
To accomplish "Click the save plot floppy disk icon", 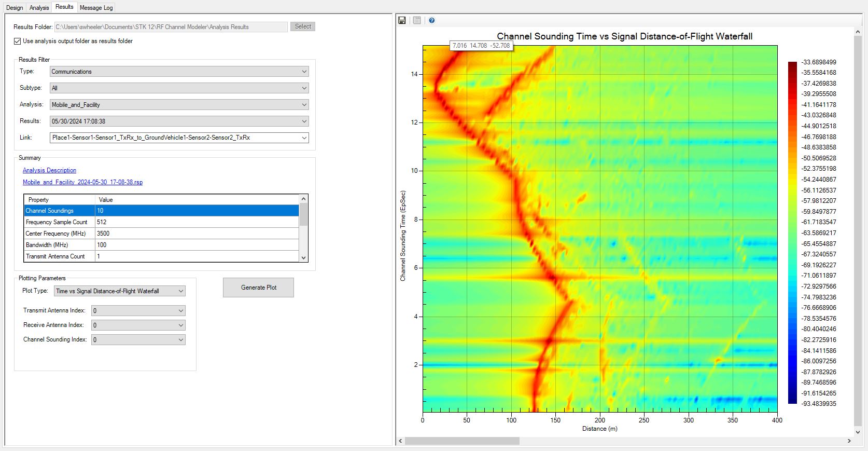I will coord(402,20).
